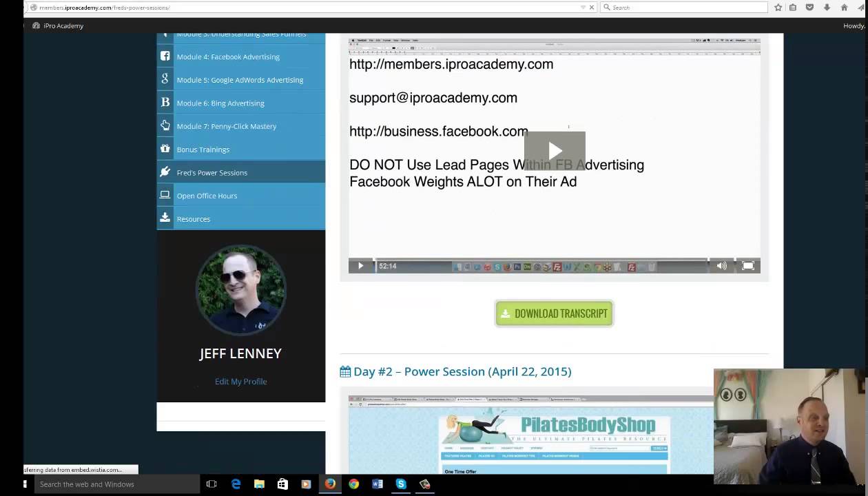
Task: Click the JEFF LENNEY name heading
Action: click(240, 353)
